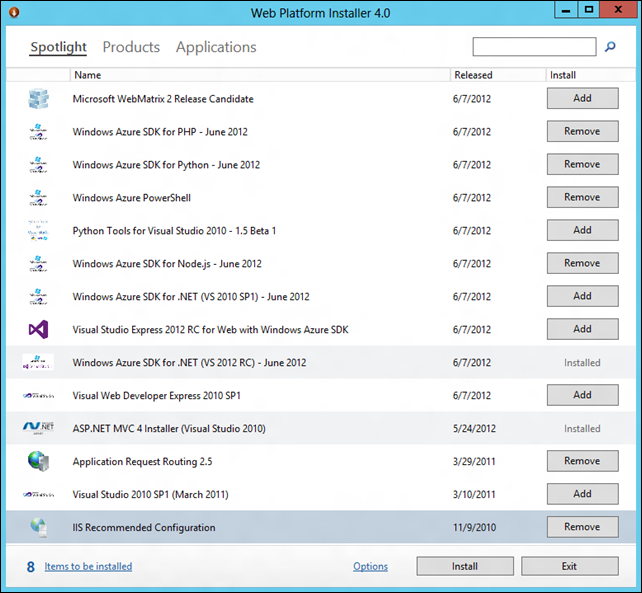Add Azure SDK for .NET (VS 2010 SP1)
Screen dimensions: 642x593
tap(583, 296)
